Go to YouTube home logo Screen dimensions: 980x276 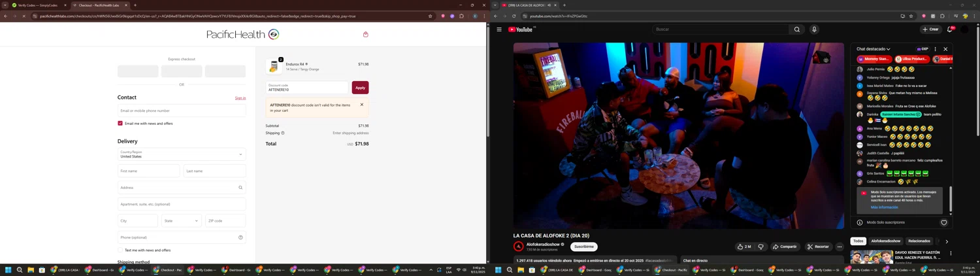(x=521, y=29)
